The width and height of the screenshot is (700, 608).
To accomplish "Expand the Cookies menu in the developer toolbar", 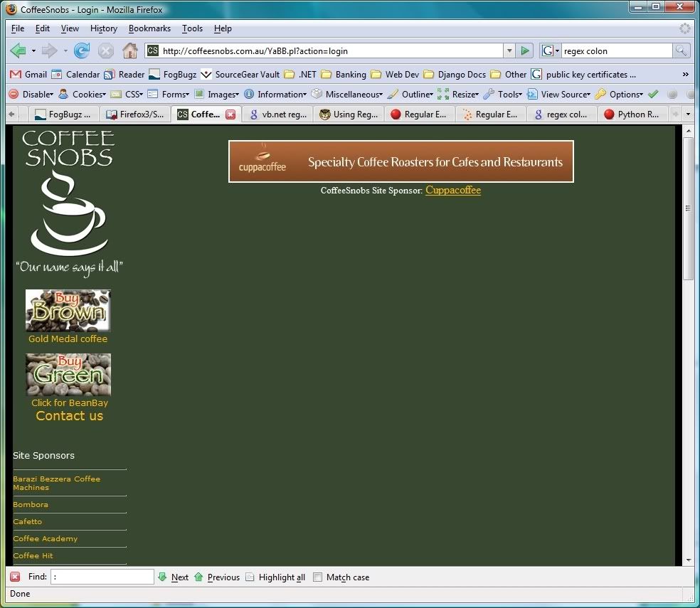I will [x=83, y=94].
